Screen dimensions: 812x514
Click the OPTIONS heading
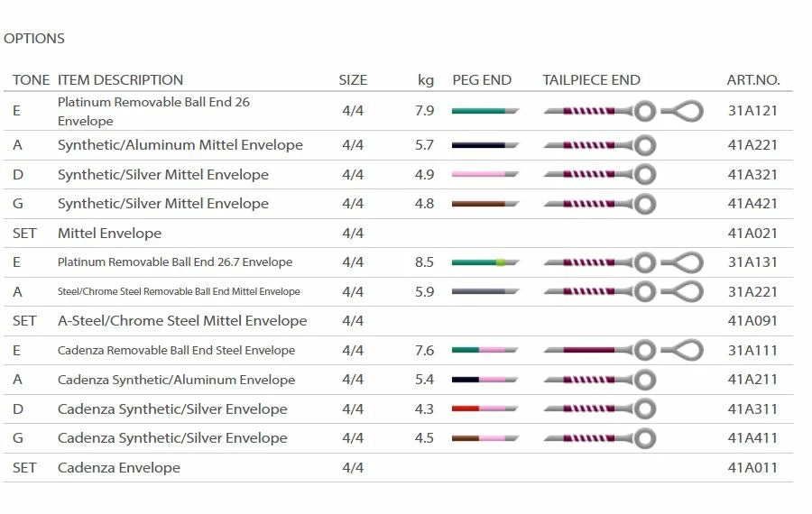click(x=34, y=39)
